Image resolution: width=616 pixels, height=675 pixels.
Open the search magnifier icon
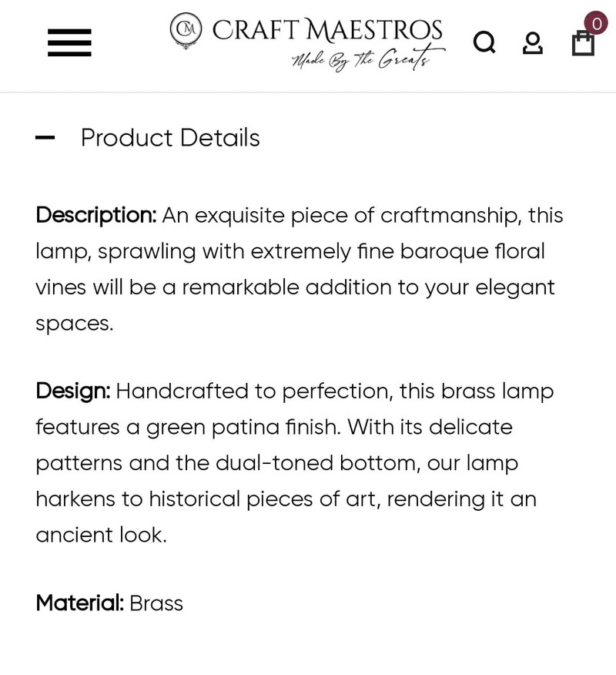(484, 42)
